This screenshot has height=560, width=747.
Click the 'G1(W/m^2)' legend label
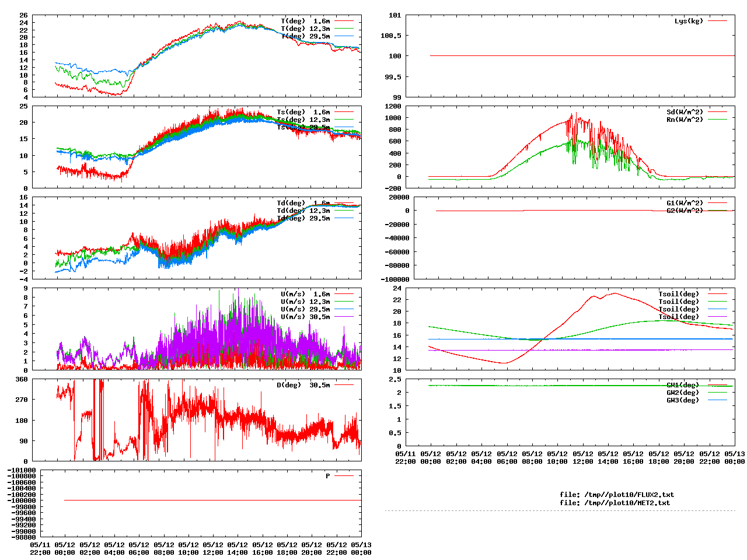click(x=685, y=203)
